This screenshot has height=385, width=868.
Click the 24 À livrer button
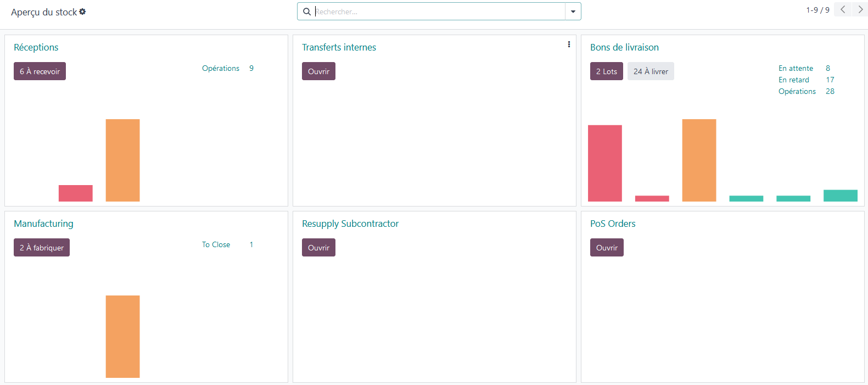(651, 71)
